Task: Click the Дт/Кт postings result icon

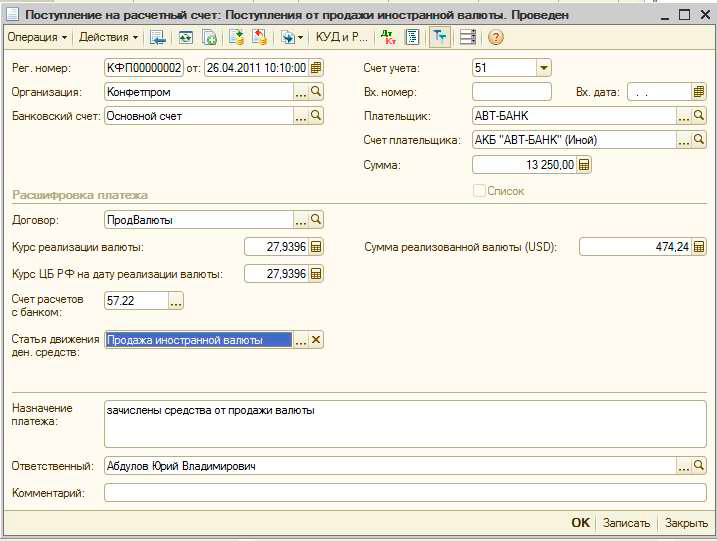Action: point(388,37)
